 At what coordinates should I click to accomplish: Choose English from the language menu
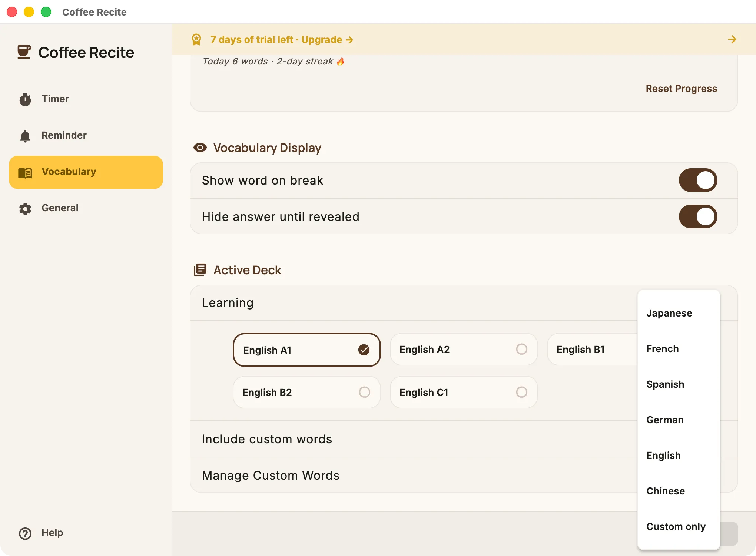[679, 456]
